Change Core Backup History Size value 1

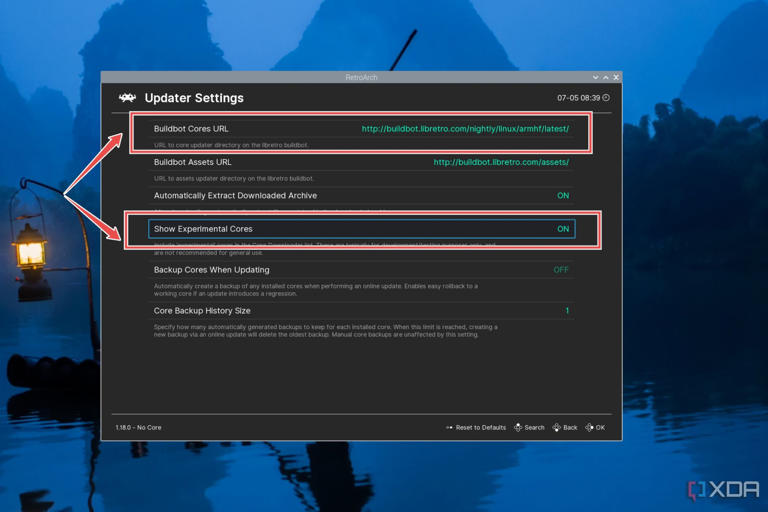(x=567, y=311)
